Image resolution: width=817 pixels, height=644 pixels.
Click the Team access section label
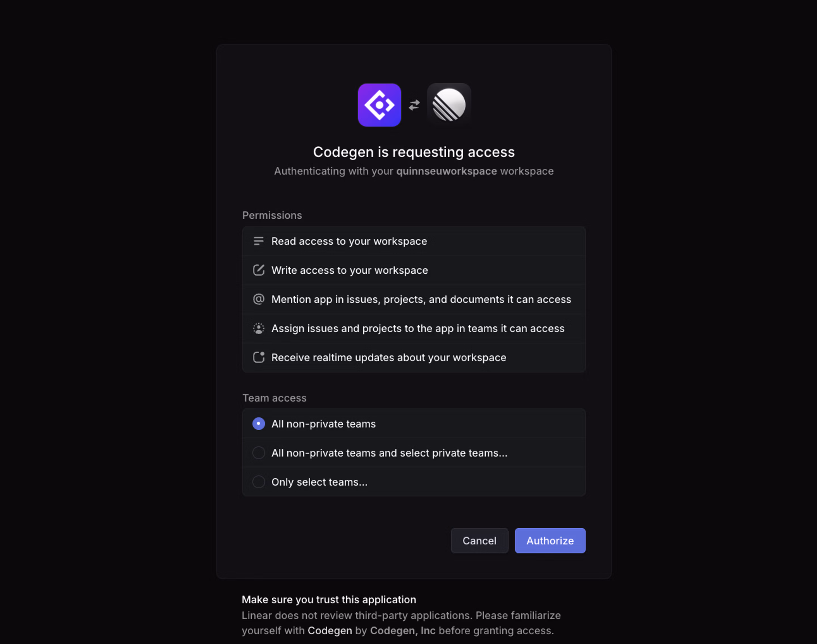coord(274,398)
